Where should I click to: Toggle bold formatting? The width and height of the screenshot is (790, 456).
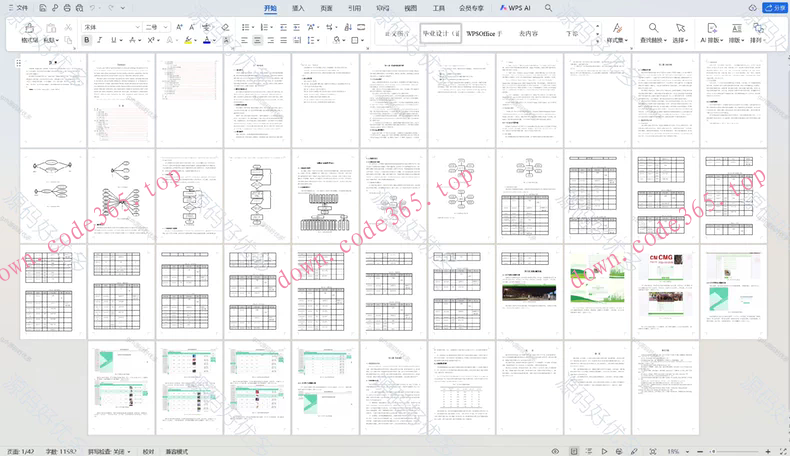pos(87,41)
